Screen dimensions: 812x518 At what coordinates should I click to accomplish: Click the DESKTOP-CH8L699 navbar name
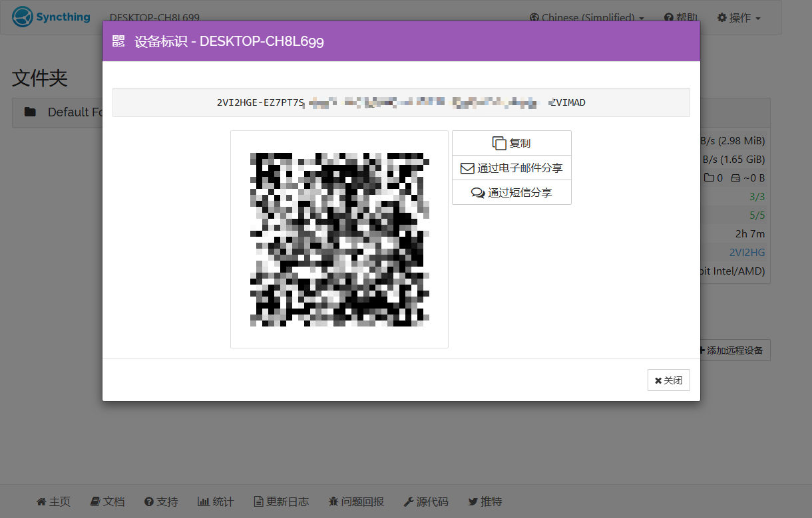(154, 17)
